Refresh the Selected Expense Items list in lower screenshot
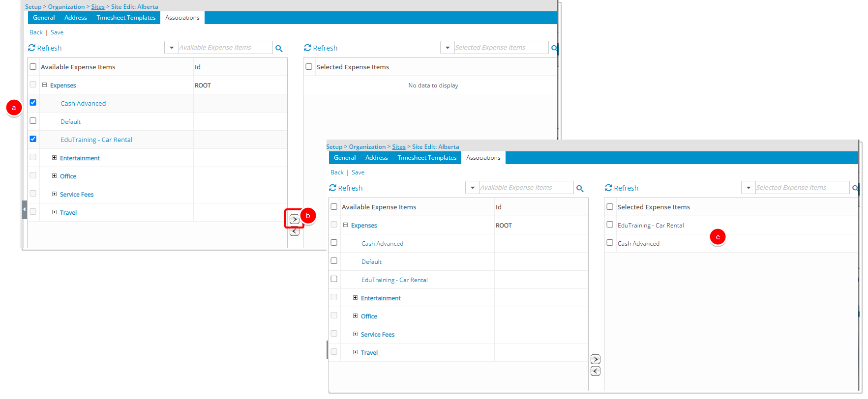868x399 pixels. pos(622,188)
